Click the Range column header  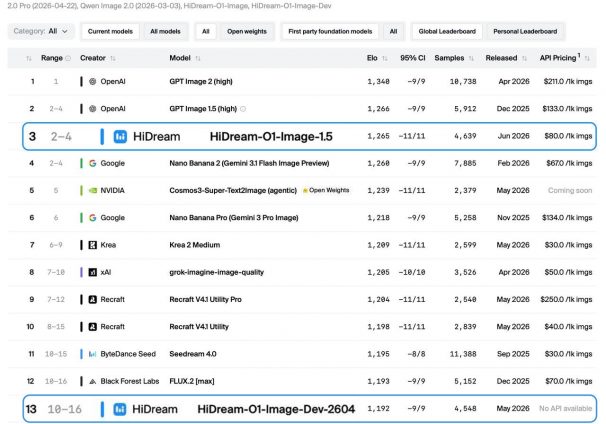coord(52,58)
